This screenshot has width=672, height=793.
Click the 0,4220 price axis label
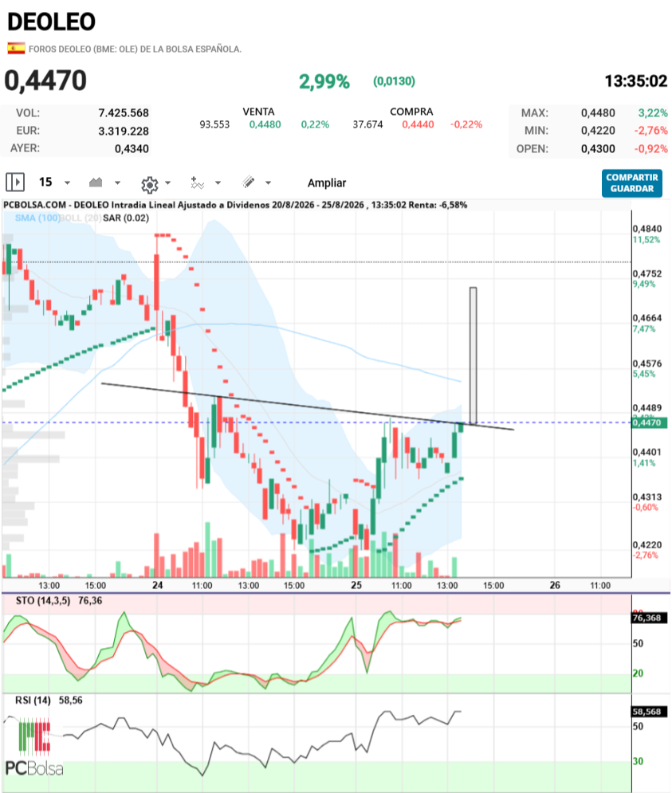(647, 544)
